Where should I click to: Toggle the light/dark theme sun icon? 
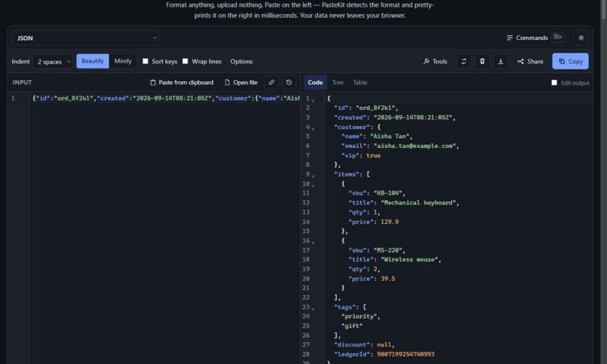(581, 38)
